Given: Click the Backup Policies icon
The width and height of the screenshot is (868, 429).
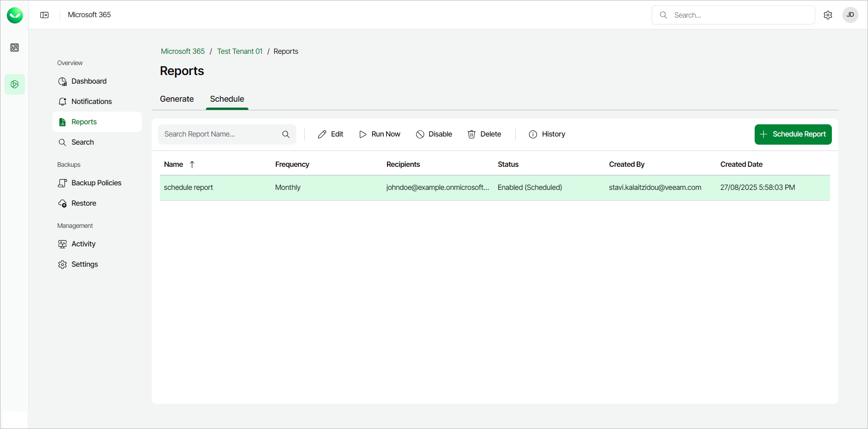Looking at the screenshot, I should point(62,183).
